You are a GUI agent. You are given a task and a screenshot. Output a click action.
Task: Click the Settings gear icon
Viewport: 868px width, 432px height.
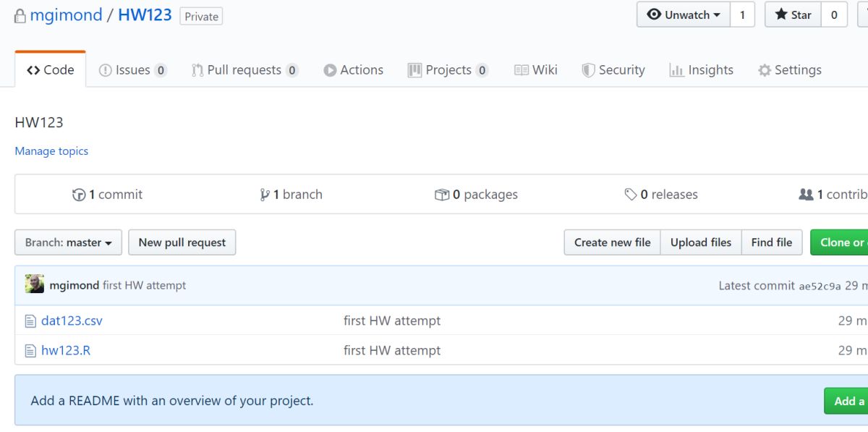pos(765,70)
